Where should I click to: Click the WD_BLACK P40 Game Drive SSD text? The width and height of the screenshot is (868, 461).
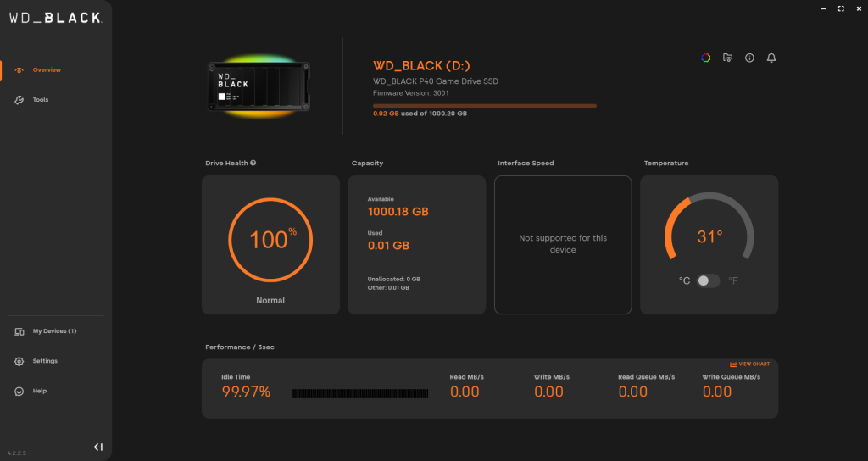pyautogui.click(x=436, y=81)
